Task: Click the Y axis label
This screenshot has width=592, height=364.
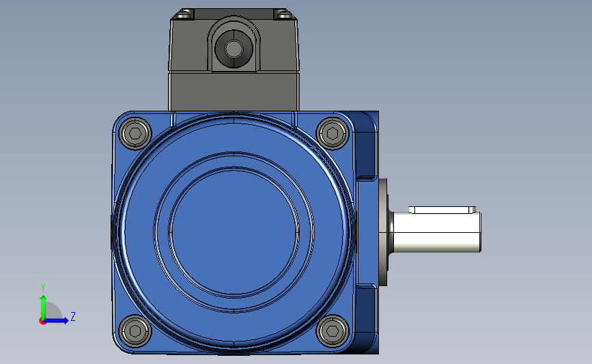Action: pos(43,288)
